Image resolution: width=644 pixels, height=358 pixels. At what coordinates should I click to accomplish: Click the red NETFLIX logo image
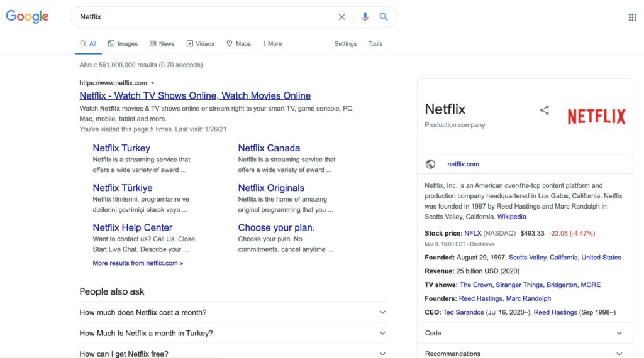click(x=596, y=116)
